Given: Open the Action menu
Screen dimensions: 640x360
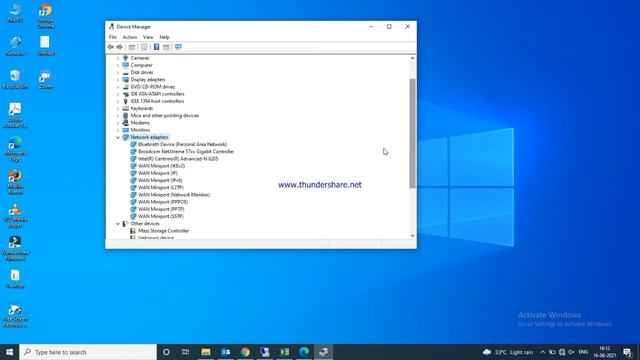Looking at the screenshot, I should point(130,37).
